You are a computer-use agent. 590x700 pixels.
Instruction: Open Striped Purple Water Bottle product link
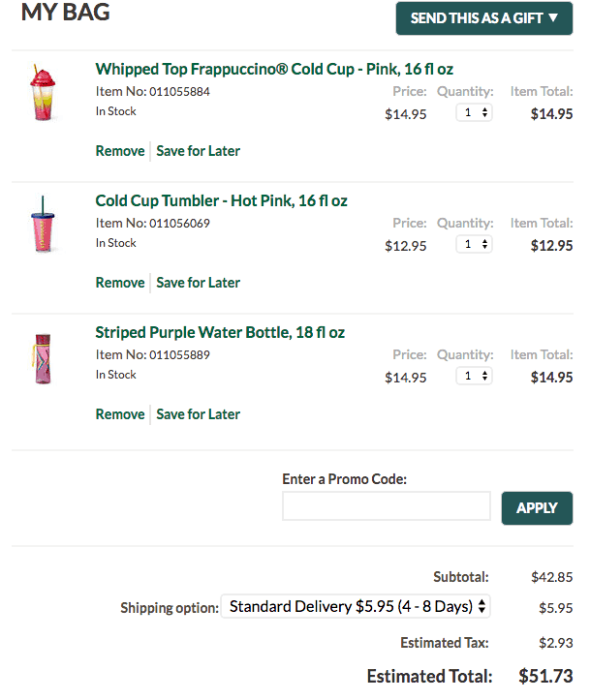tap(220, 333)
